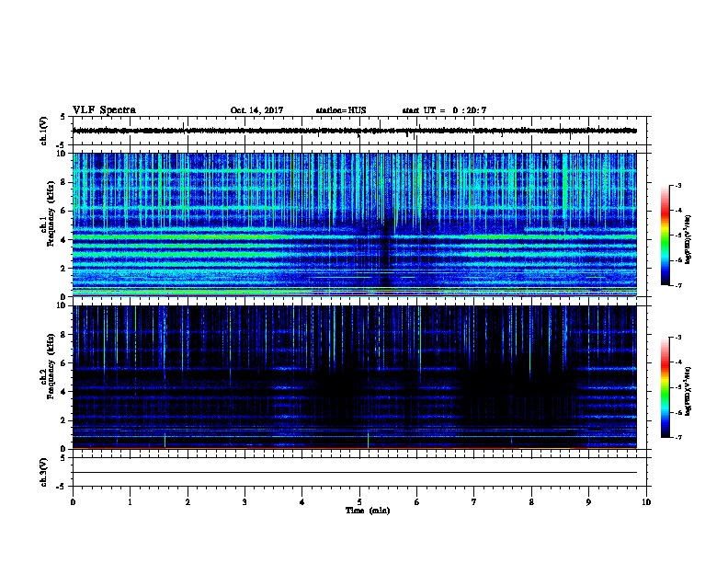
Task: Click time axis tick label "3"
Action: click(245, 502)
